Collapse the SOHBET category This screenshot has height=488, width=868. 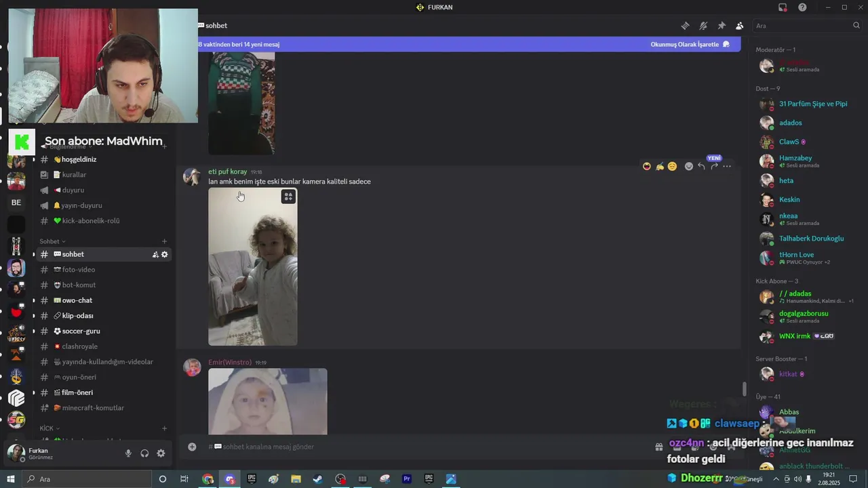(52, 241)
